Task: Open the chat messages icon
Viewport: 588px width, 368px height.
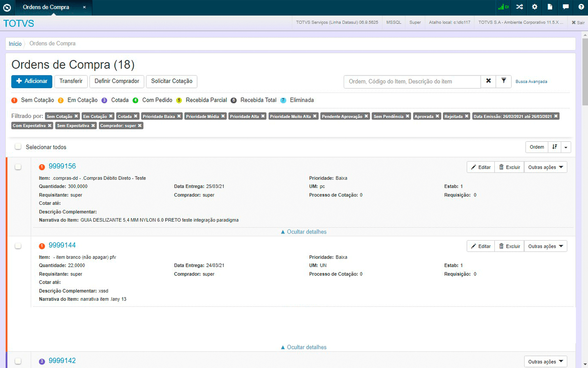Action: pyautogui.click(x=566, y=7)
